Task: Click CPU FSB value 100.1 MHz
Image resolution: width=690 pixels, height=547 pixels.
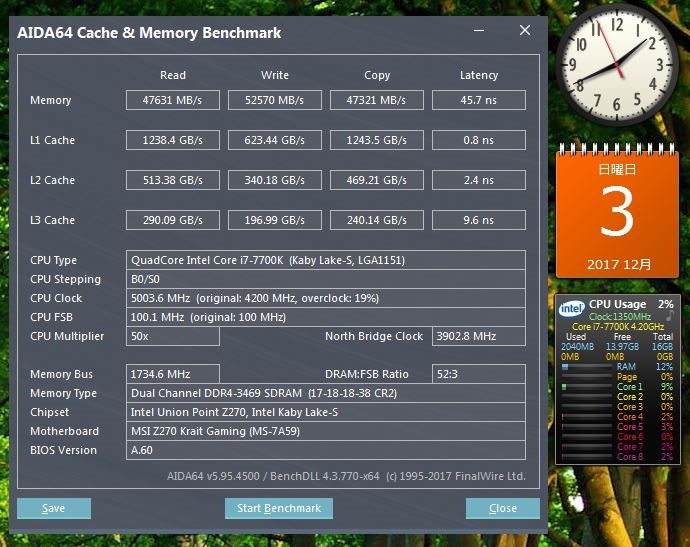Action: [326, 317]
